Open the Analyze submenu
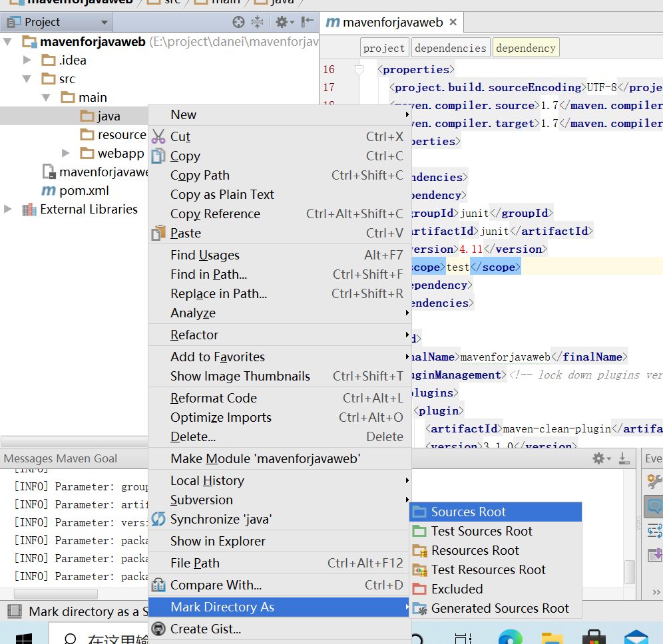The image size is (663, 644). pyautogui.click(x=280, y=313)
